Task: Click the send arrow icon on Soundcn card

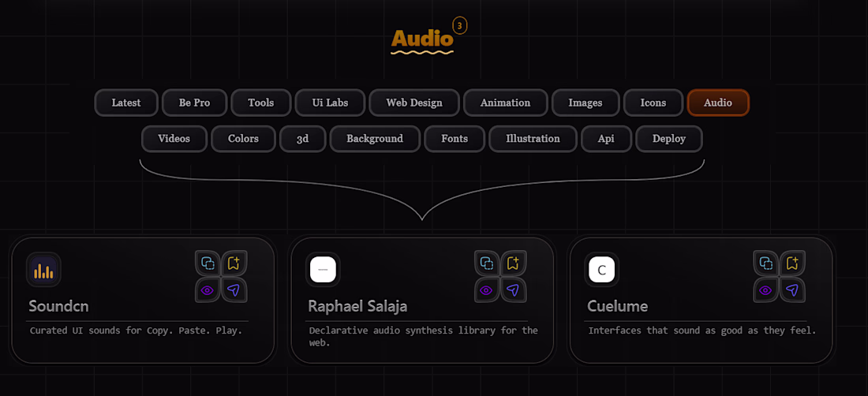Action: tap(234, 290)
